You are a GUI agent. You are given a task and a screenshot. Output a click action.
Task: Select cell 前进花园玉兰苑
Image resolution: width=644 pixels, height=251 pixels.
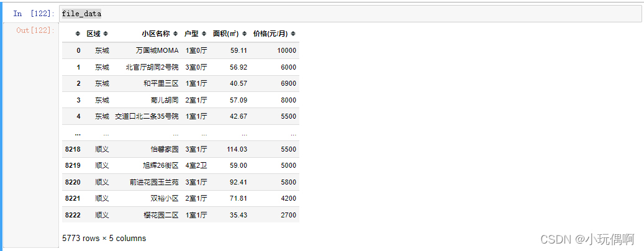[x=154, y=182]
